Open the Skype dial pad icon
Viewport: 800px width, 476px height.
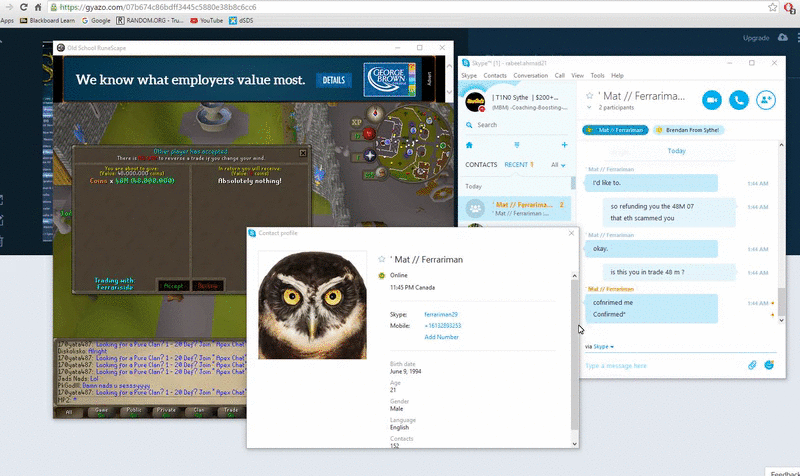click(516, 145)
